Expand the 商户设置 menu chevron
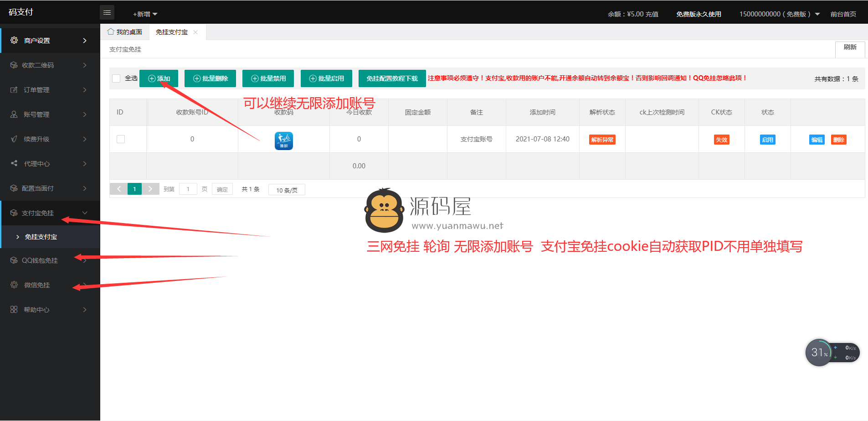 [x=85, y=41]
